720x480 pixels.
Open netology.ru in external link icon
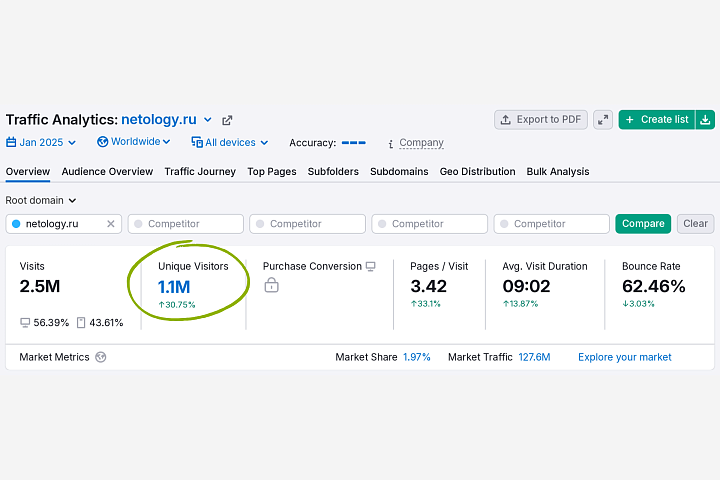[227, 120]
